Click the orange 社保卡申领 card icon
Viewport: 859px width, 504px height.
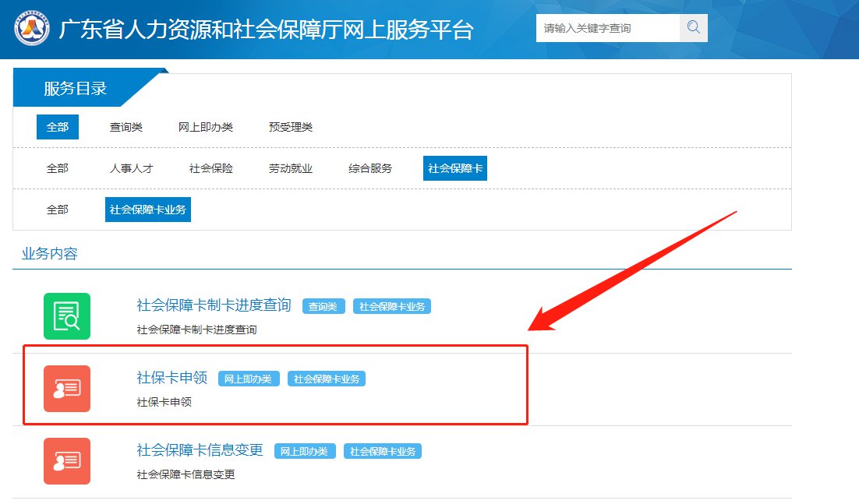click(x=67, y=389)
